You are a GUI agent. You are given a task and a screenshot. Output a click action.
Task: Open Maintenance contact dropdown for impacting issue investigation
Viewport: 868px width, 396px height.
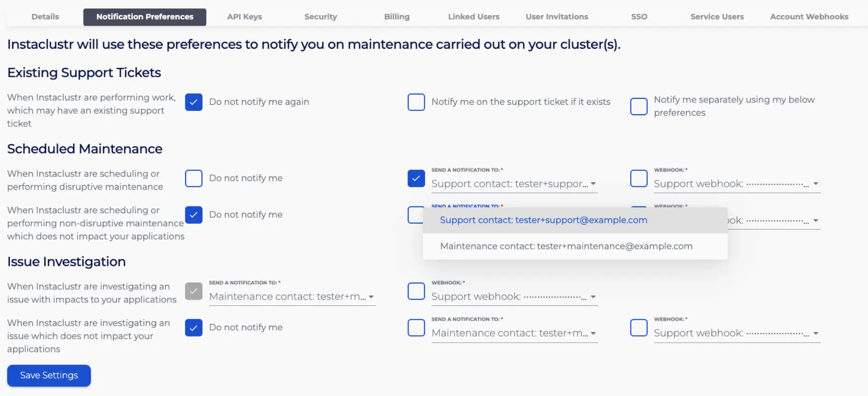coord(292,297)
